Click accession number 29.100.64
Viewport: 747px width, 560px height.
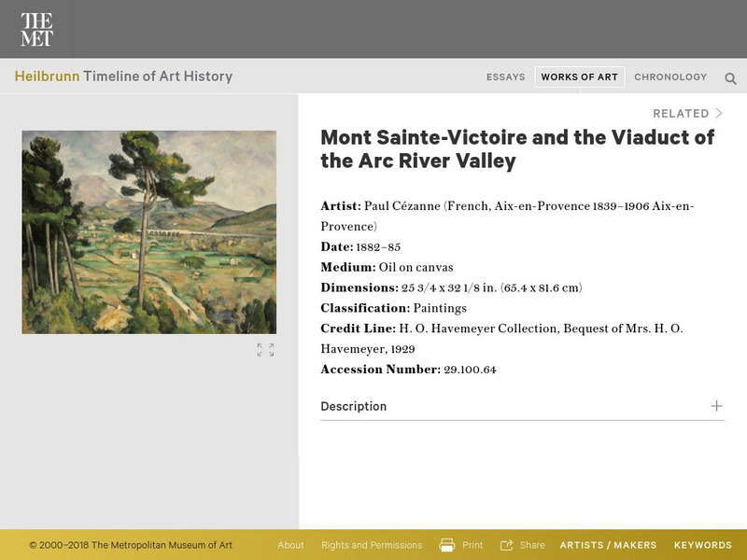470,370
